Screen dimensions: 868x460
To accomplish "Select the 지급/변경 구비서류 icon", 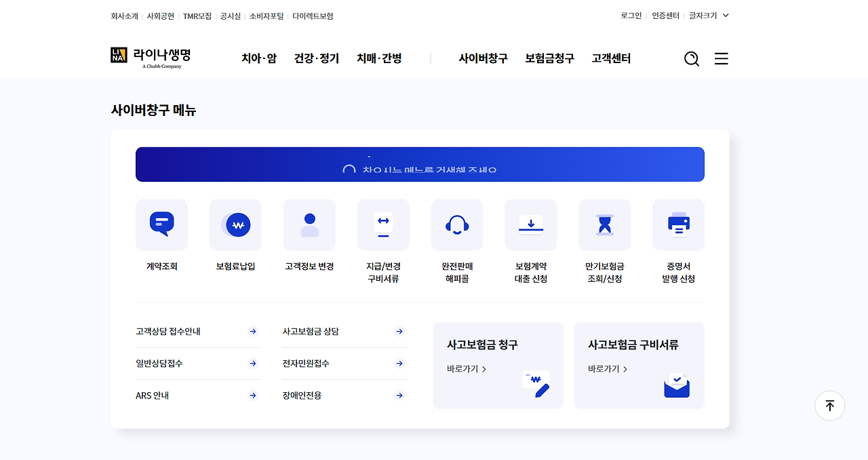I will click(383, 225).
